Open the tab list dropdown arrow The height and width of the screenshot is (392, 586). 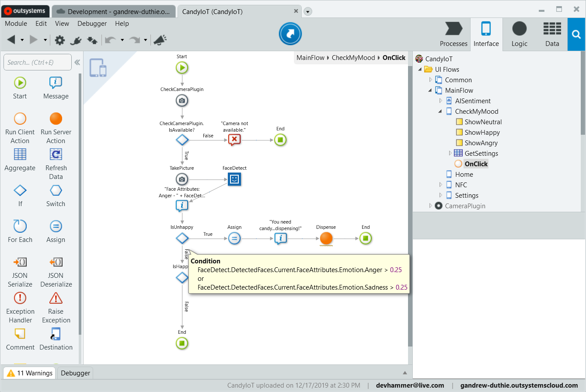pos(308,11)
